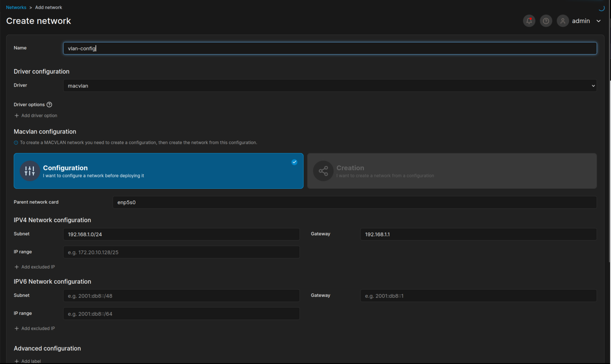Click the Creation network-share icon
Viewport: 611px width, 364px height.
point(323,171)
